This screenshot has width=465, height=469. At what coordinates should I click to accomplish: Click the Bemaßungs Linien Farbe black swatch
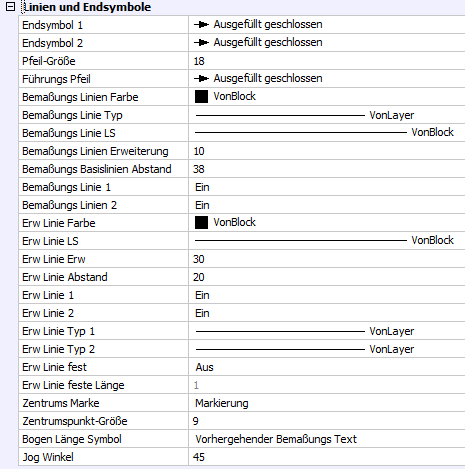pyautogui.click(x=201, y=97)
